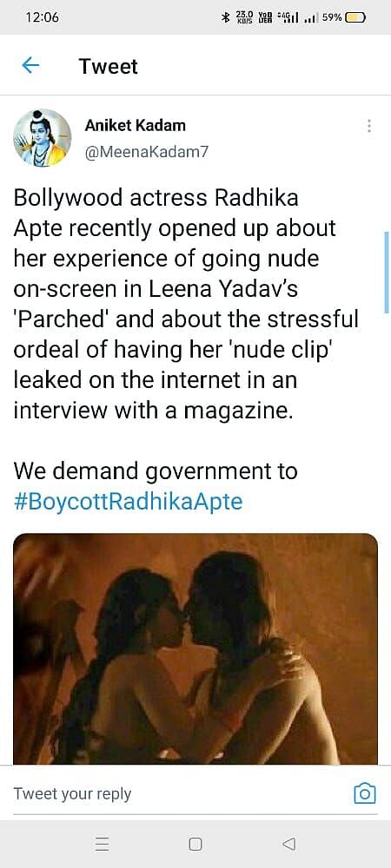
Task: Tap the 12:06 clock in status bar
Action: point(42,17)
